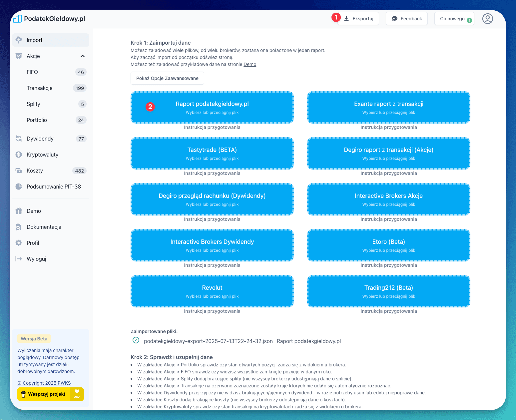The height and width of the screenshot is (420, 516).
Task: Expand Pokaż Opcje Zaawansowane
Action: point(167,78)
